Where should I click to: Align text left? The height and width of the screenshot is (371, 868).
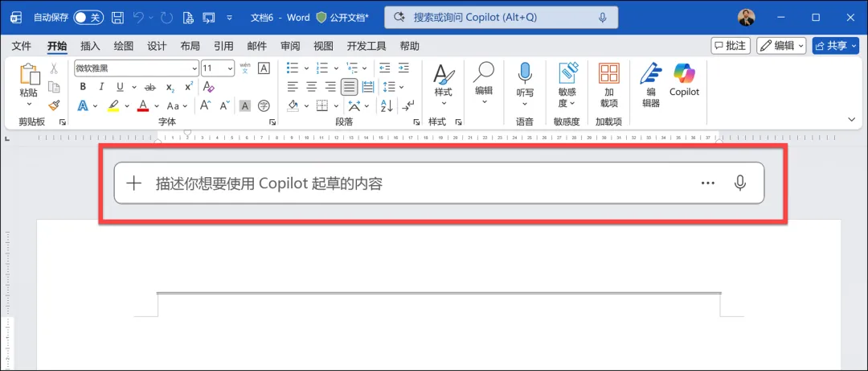[293, 86]
